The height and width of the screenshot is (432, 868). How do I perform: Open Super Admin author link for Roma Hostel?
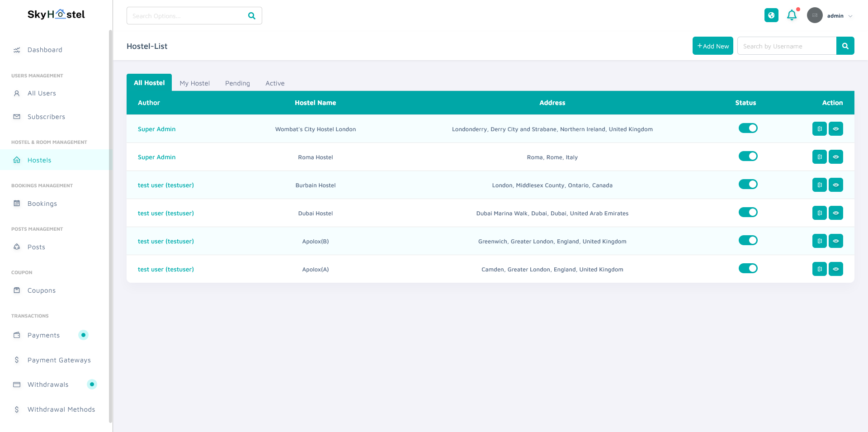[156, 157]
